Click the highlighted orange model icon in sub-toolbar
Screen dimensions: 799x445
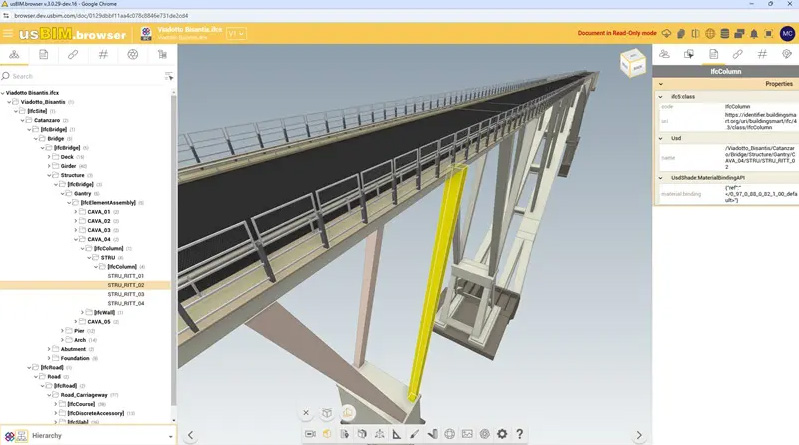(x=348, y=412)
